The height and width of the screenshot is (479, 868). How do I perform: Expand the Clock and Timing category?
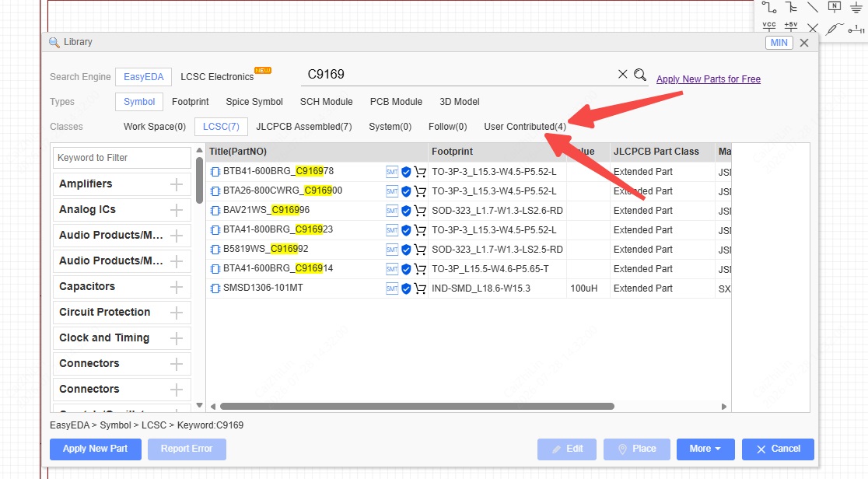(x=177, y=337)
